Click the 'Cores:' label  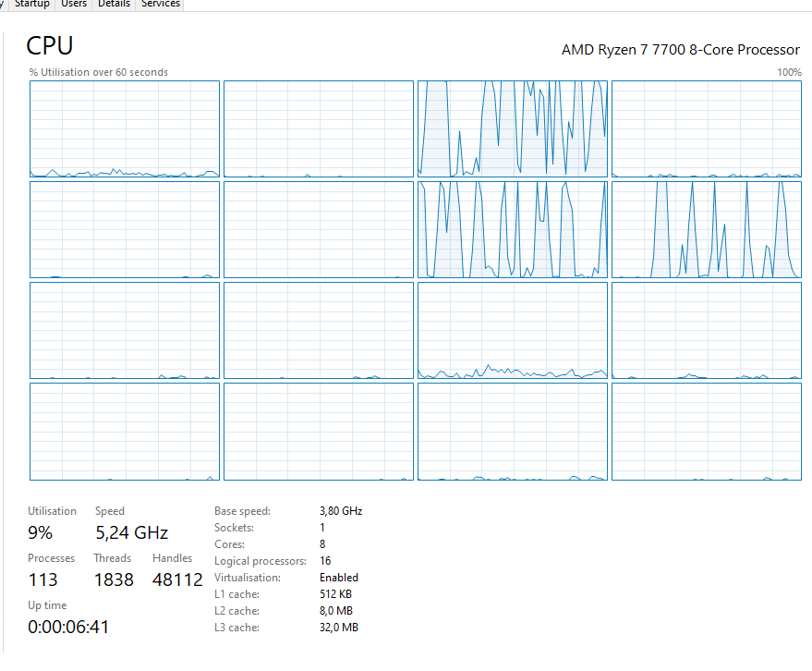click(229, 544)
